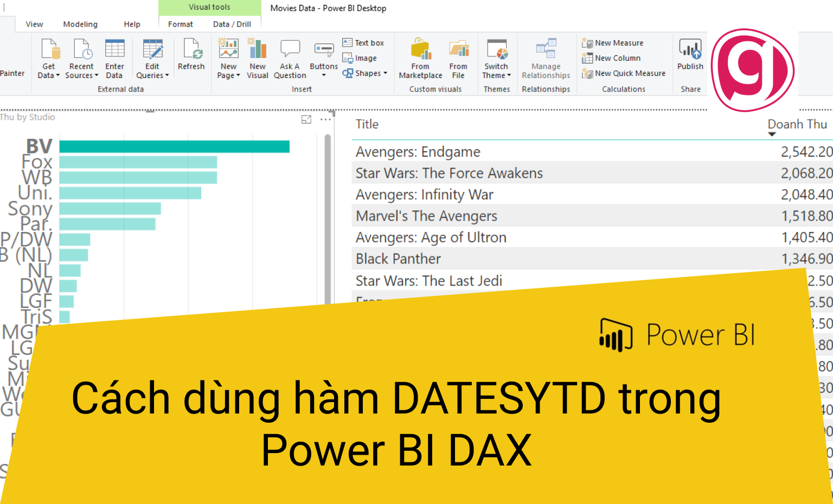Create a New Quick Measure
The image size is (833, 504).
pyautogui.click(x=624, y=73)
